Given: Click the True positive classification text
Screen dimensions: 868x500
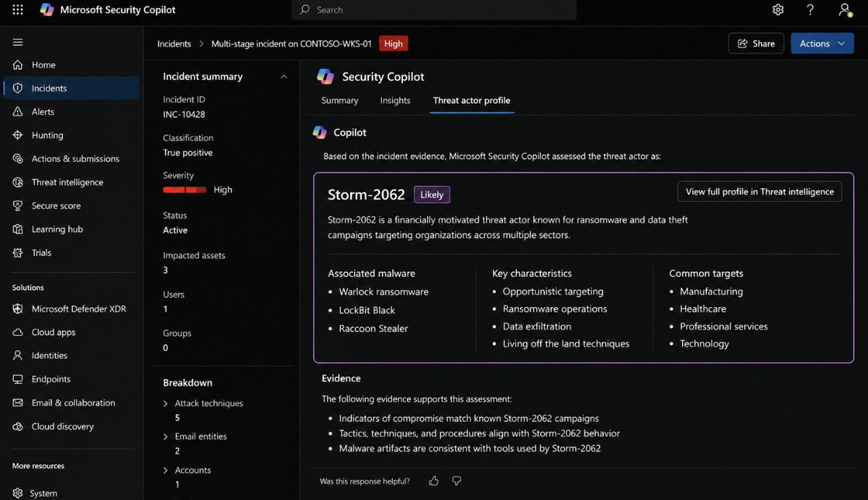Looking at the screenshot, I should click(188, 153).
